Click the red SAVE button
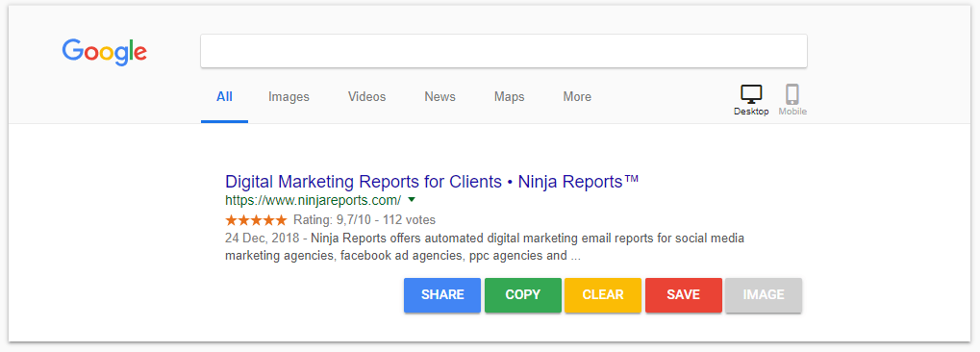This screenshot has width=980, height=352. coord(684,295)
